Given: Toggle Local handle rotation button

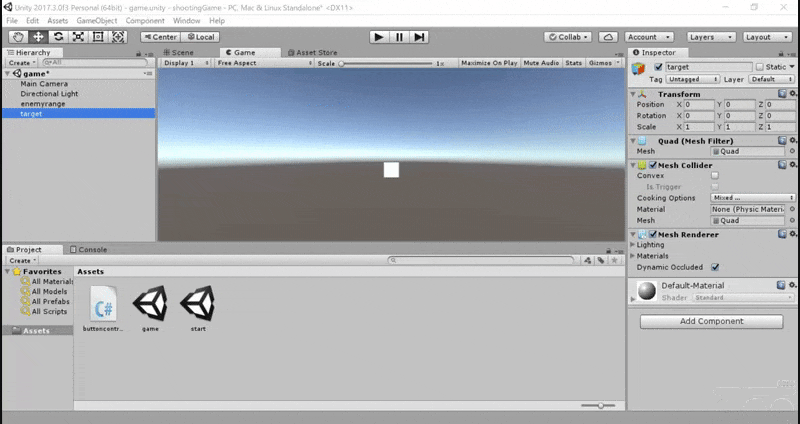Looking at the screenshot, I should tap(201, 37).
